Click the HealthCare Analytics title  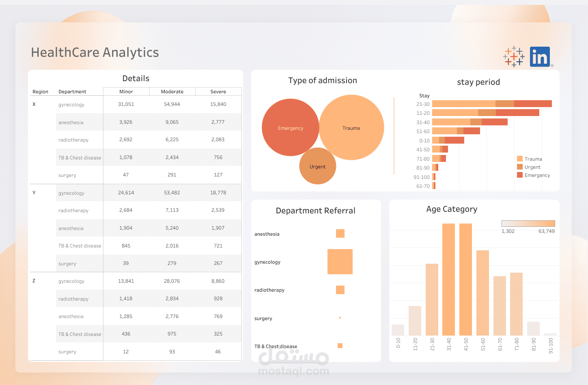95,52
